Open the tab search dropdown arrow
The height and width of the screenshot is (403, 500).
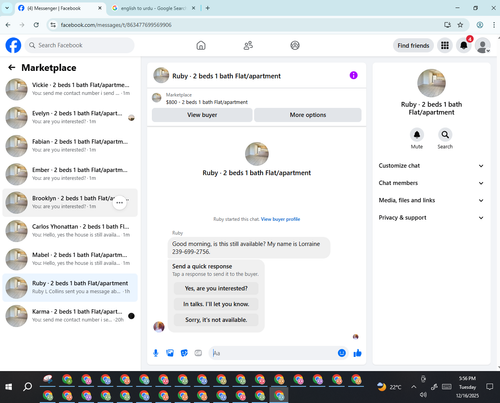(7, 8)
